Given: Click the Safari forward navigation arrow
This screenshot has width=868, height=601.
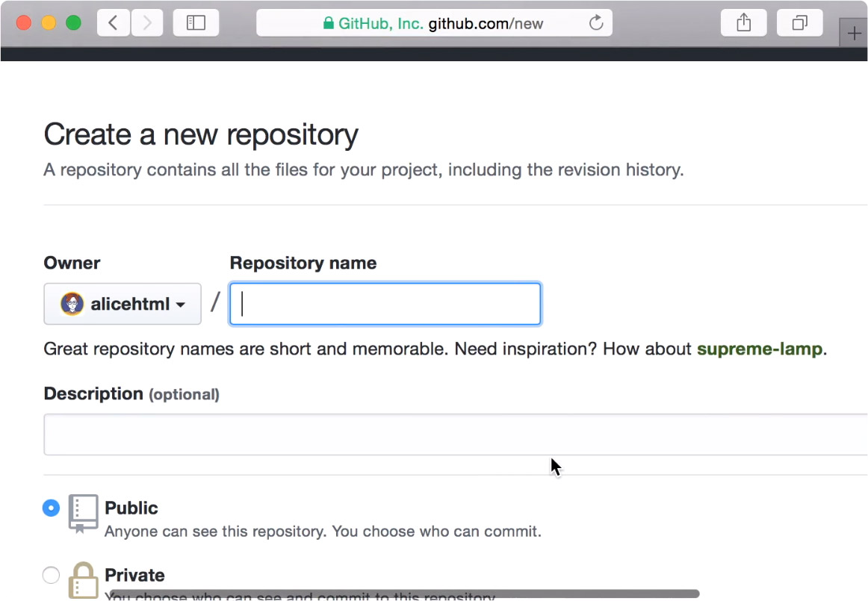Looking at the screenshot, I should pyautogui.click(x=147, y=23).
